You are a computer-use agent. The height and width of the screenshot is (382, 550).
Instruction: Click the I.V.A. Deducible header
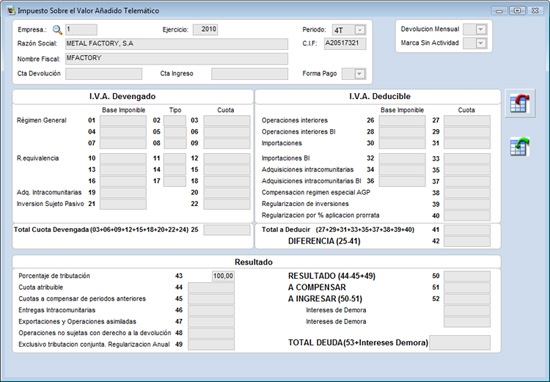[x=380, y=96]
